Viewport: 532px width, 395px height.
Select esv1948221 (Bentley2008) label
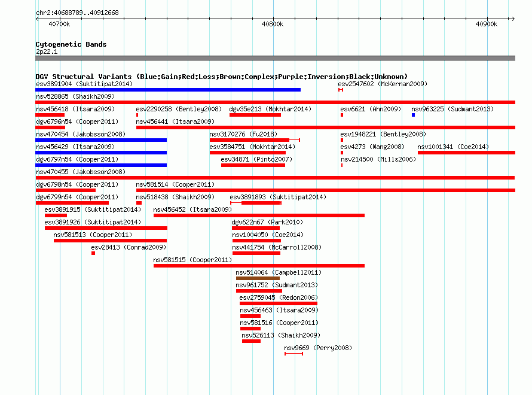(383, 134)
